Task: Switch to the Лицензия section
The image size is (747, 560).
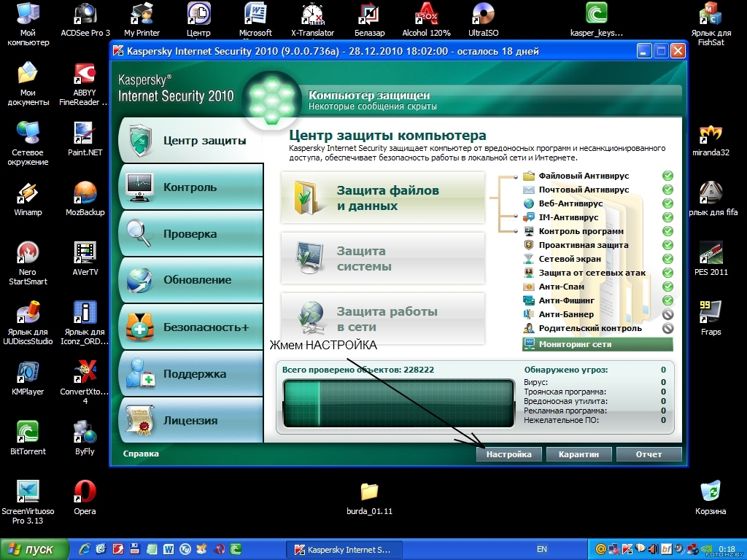Action: coord(190,421)
